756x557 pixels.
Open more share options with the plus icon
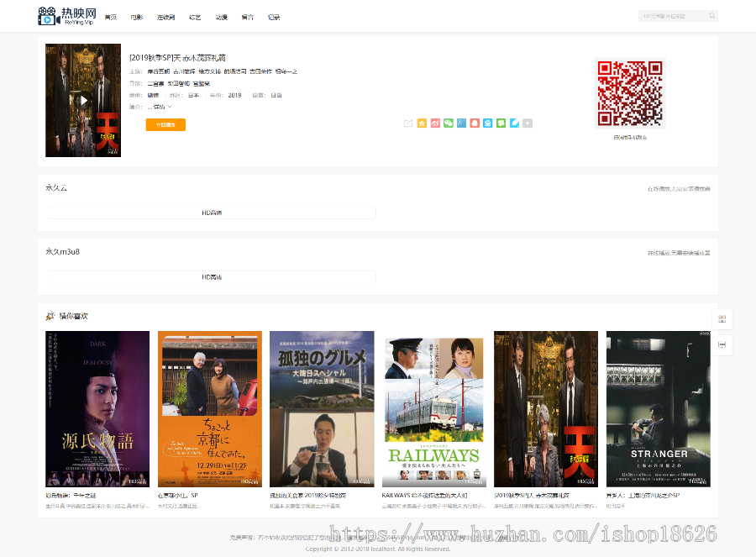pyautogui.click(x=528, y=123)
